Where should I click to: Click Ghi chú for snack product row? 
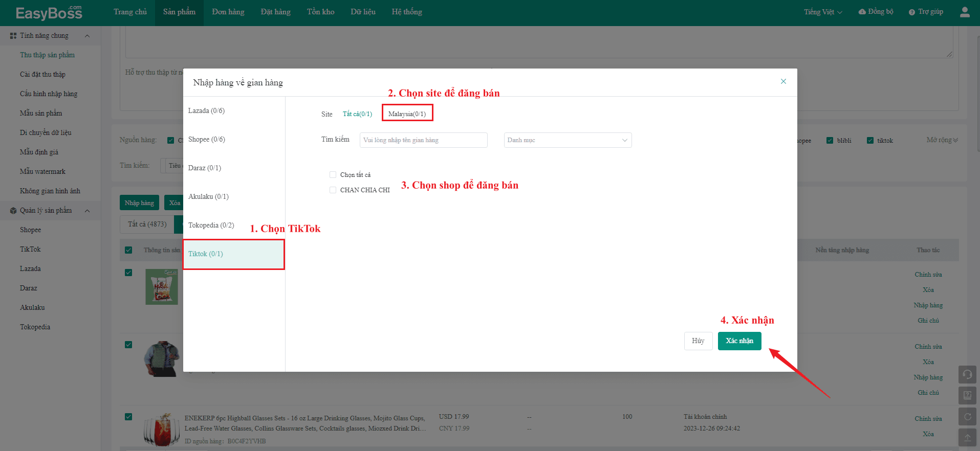[928, 321]
